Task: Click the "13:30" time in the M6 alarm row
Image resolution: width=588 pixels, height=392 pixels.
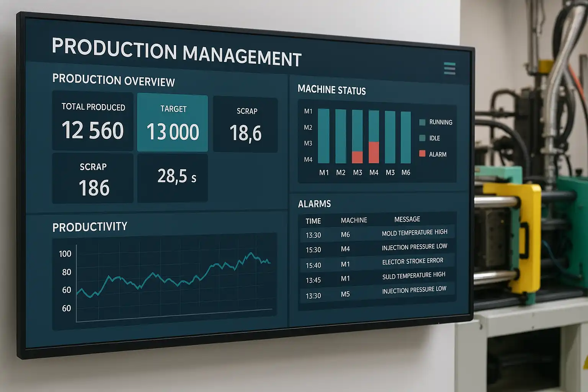Action: (x=313, y=235)
